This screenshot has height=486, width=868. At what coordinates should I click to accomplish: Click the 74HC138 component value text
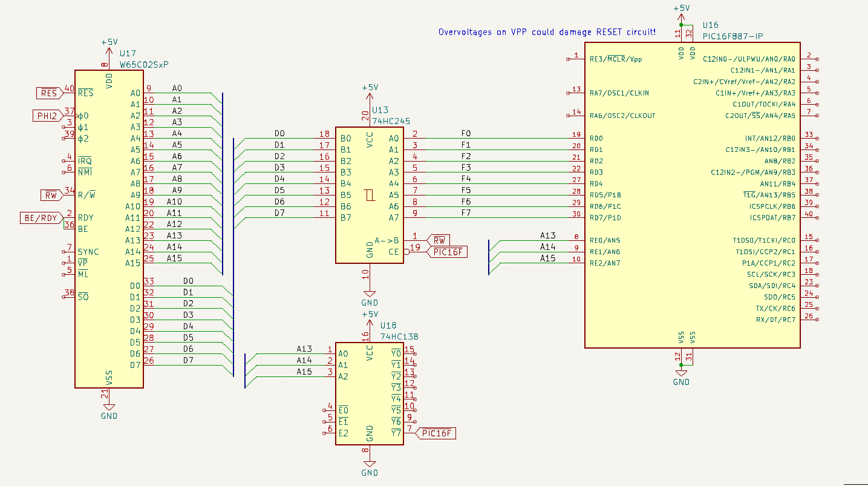click(399, 337)
